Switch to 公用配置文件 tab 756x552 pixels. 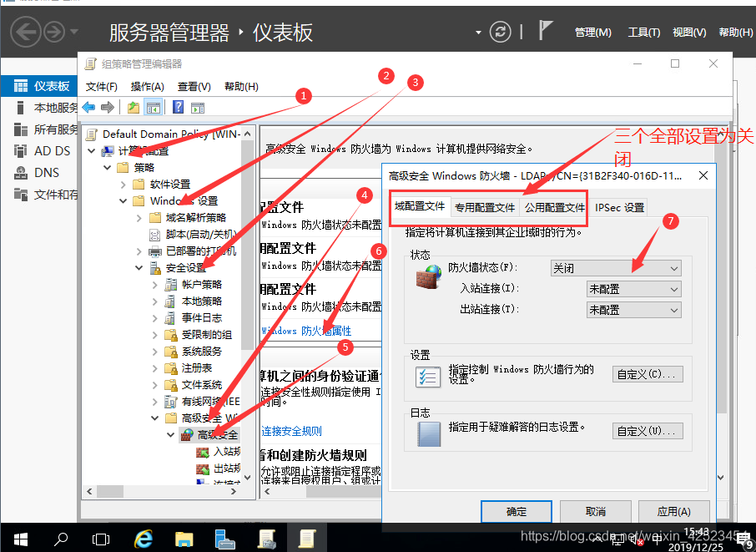click(x=554, y=207)
